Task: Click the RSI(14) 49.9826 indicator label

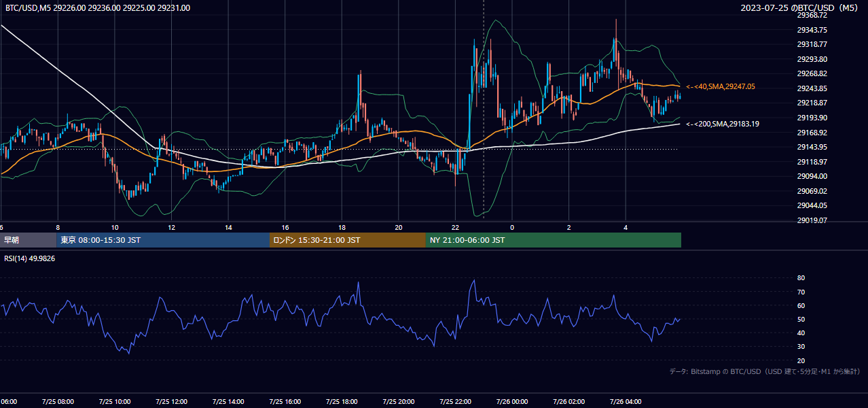Action: tap(30, 258)
